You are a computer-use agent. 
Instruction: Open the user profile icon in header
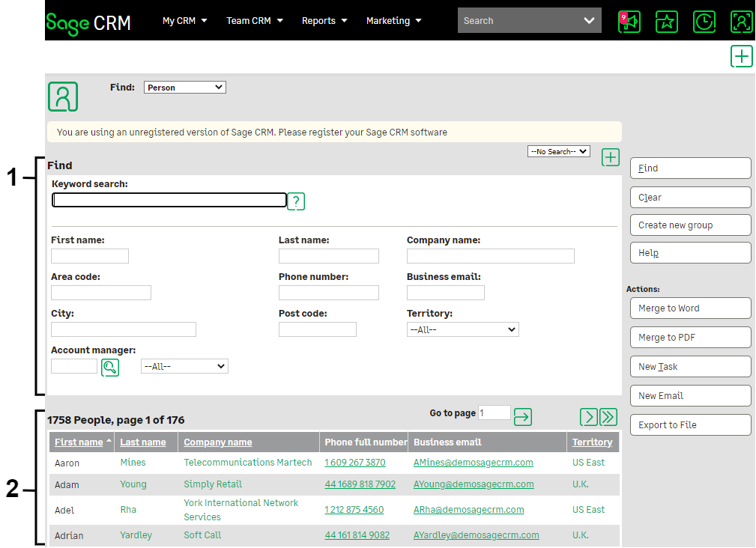pos(741,22)
